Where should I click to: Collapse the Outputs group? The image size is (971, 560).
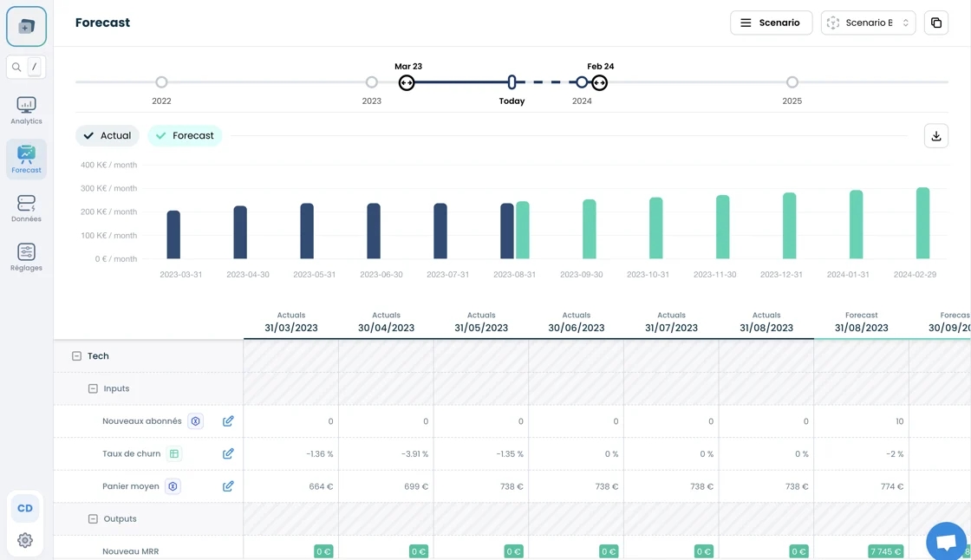coord(93,519)
